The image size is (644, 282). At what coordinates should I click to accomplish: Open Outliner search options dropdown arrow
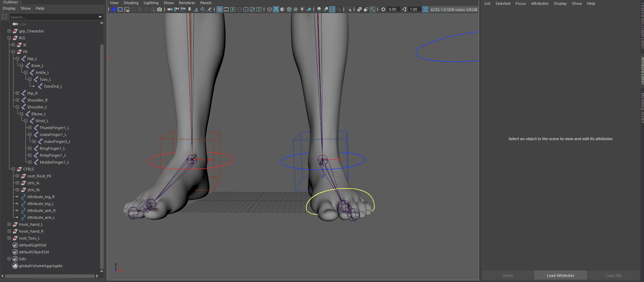coord(100,17)
